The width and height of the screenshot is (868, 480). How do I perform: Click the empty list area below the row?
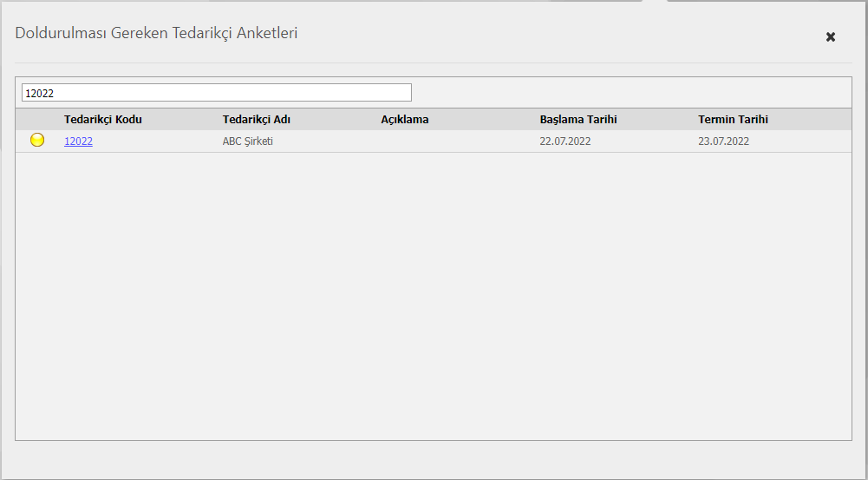click(434, 295)
